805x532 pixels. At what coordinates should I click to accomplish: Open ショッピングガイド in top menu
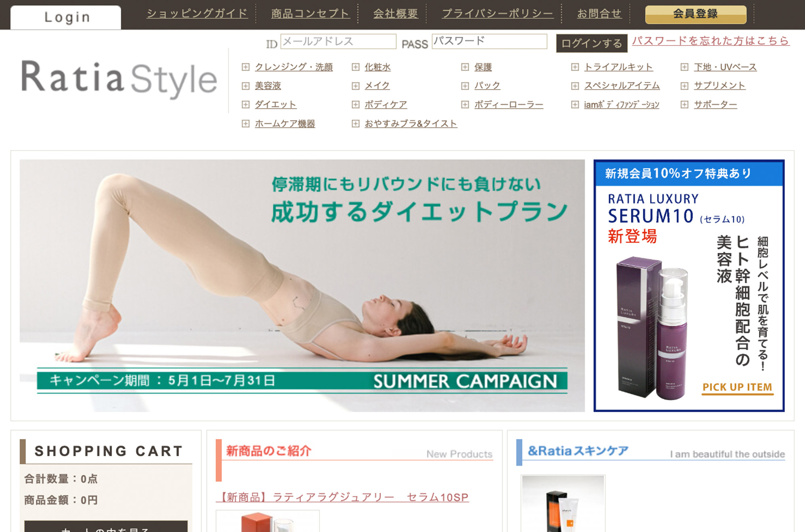197,14
